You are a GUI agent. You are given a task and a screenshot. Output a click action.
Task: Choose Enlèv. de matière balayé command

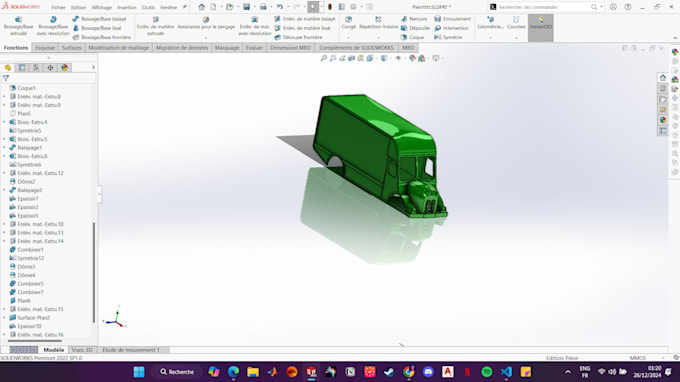pos(305,19)
